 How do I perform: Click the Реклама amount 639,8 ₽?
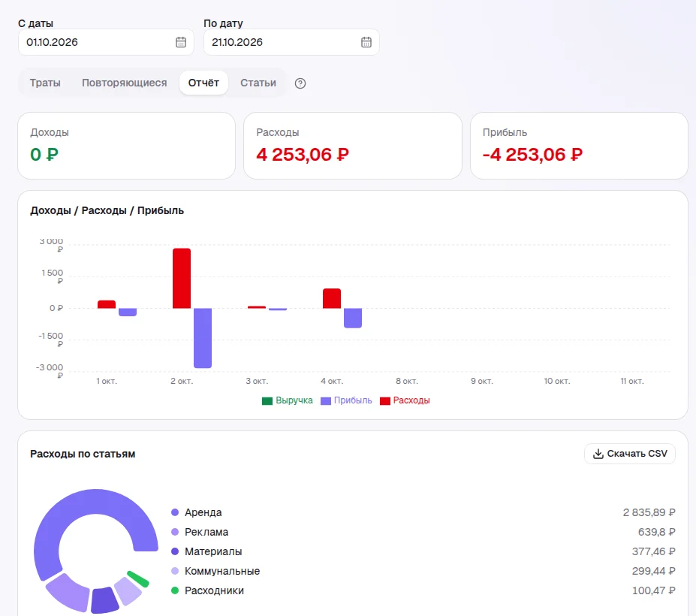point(656,532)
